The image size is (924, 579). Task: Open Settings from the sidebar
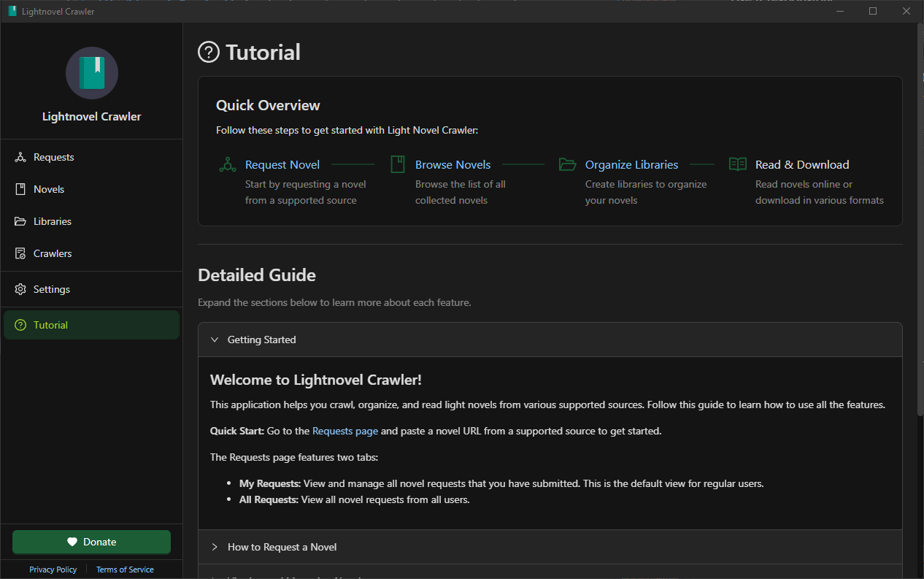[91, 289]
